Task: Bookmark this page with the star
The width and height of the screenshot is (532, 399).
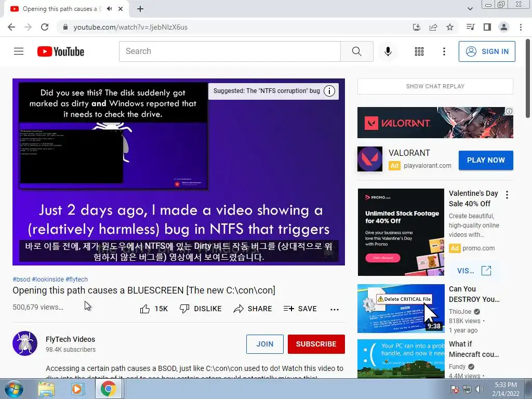Action: point(450,27)
